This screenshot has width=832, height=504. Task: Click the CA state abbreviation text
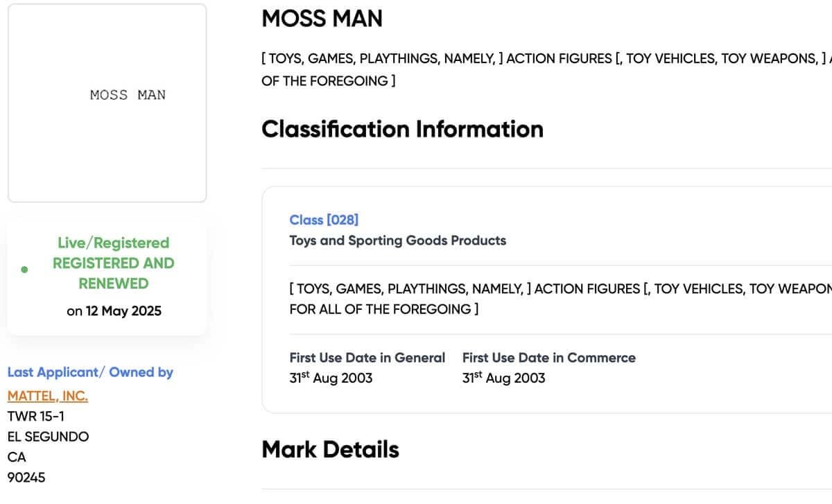16,457
